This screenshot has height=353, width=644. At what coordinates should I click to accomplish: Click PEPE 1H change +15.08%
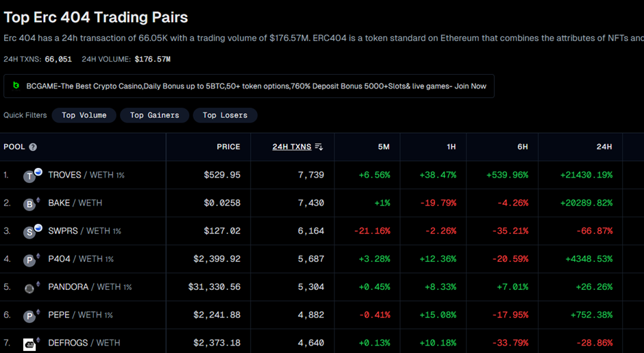click(438, 315)
